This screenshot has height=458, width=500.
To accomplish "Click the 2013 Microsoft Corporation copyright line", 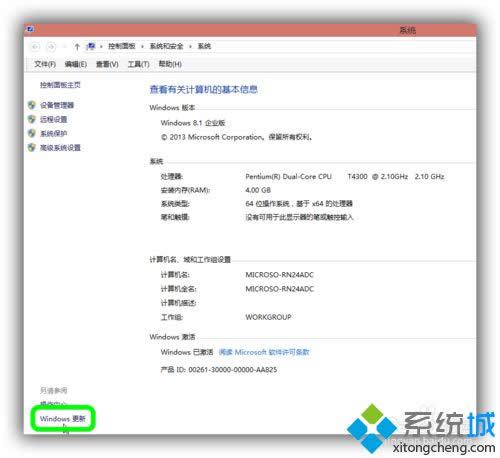I will (236, 137).
